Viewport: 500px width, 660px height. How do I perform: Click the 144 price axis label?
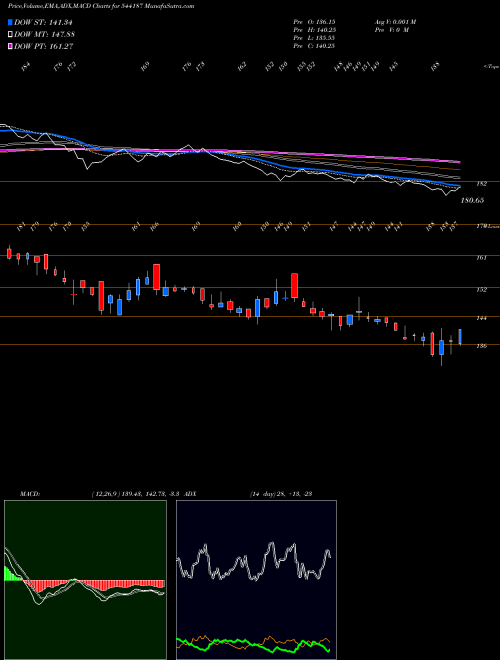[x=481, y=318]
